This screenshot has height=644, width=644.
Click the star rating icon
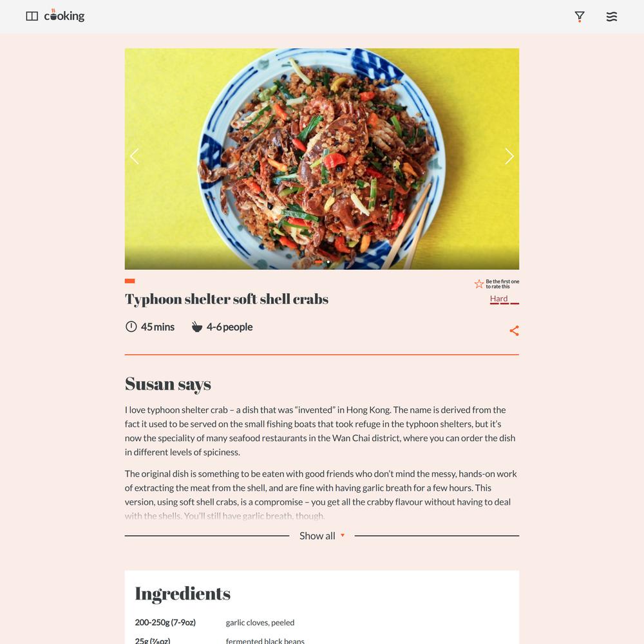coord(479,284)
